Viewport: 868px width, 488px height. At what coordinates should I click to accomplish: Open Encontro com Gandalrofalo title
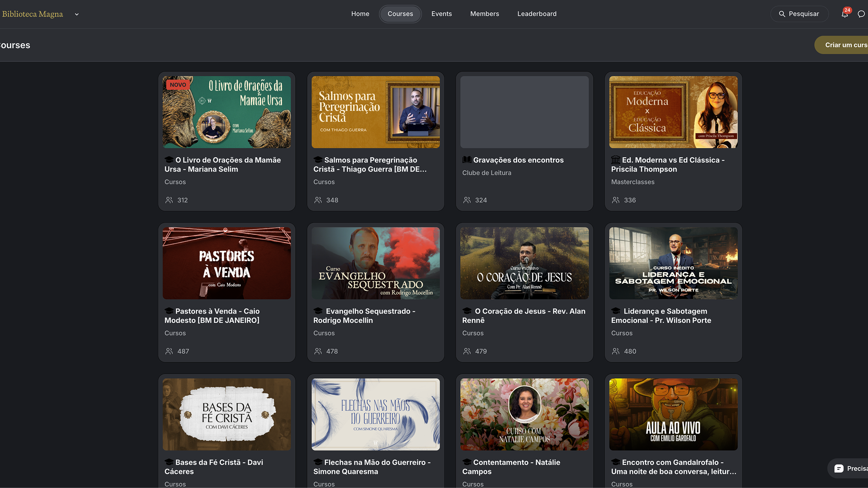674,467
